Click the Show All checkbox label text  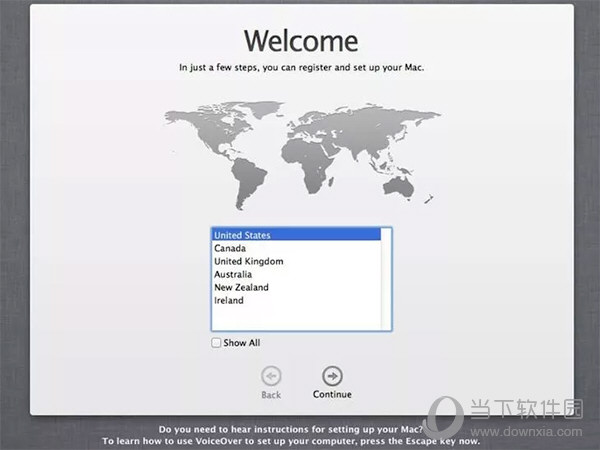click(242, 343)
